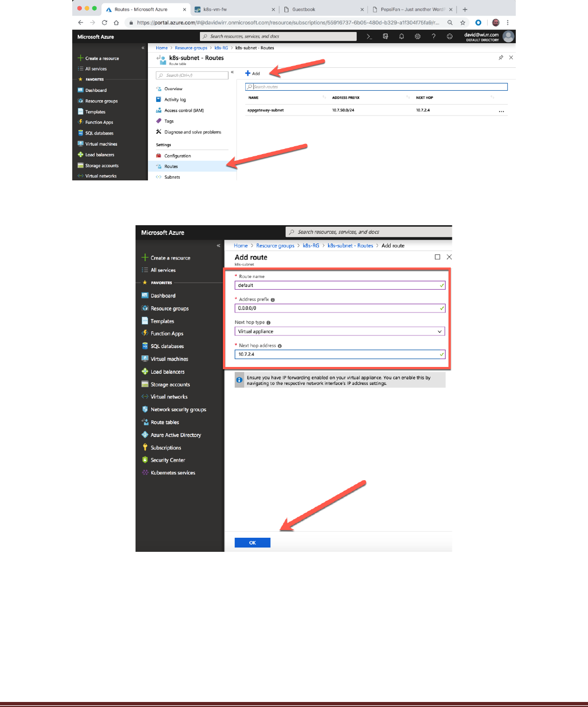Open Subnets under Settings

click(172, 177)
